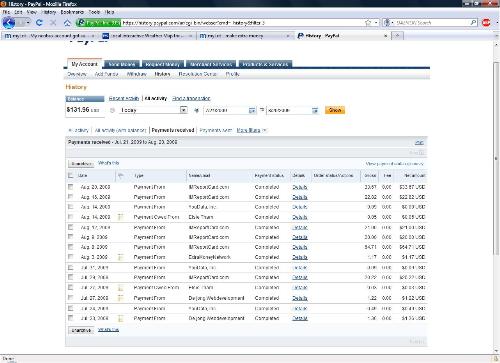Viewport: 500px width, 363px height.
Task: Switch to the Send Money tab
Action: pyautogui.click(x=122, y=64)
